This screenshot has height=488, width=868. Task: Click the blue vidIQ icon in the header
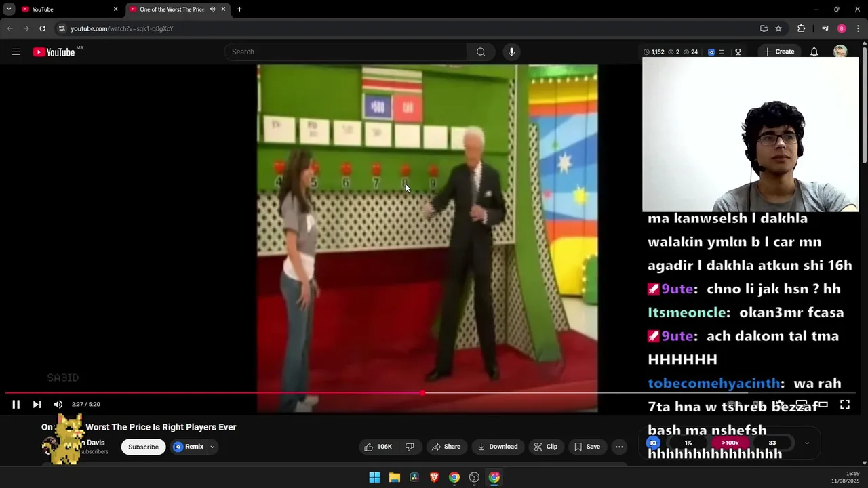click(711, 52)
